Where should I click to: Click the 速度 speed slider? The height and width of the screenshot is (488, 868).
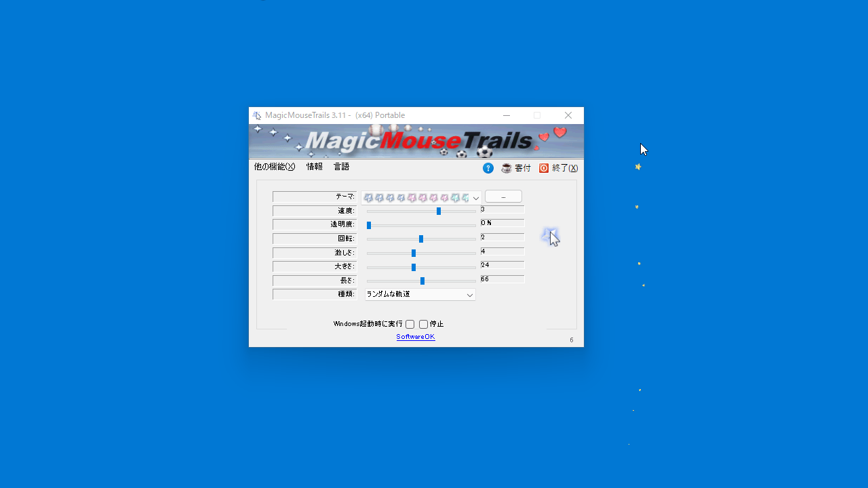(421, 211)
